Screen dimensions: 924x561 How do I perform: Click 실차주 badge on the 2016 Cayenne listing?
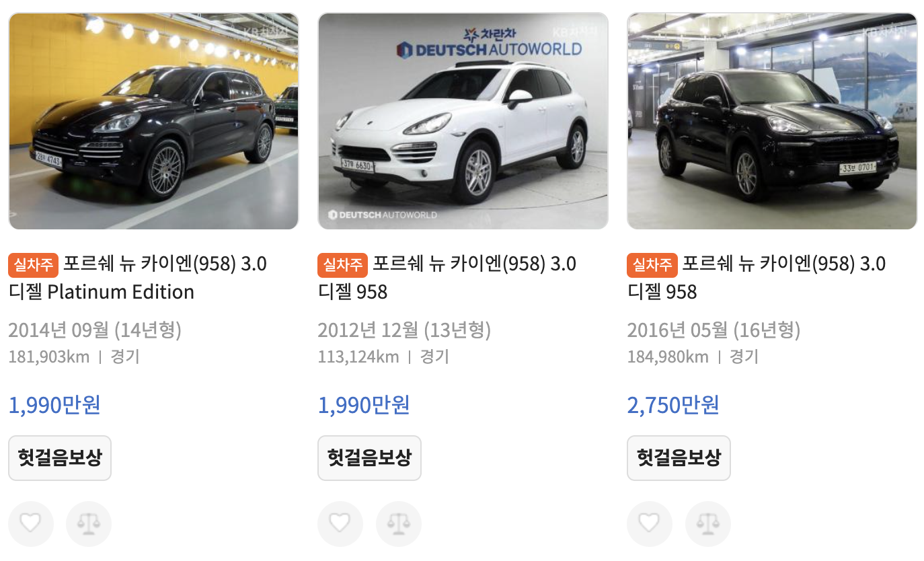[x=652, y=264]
